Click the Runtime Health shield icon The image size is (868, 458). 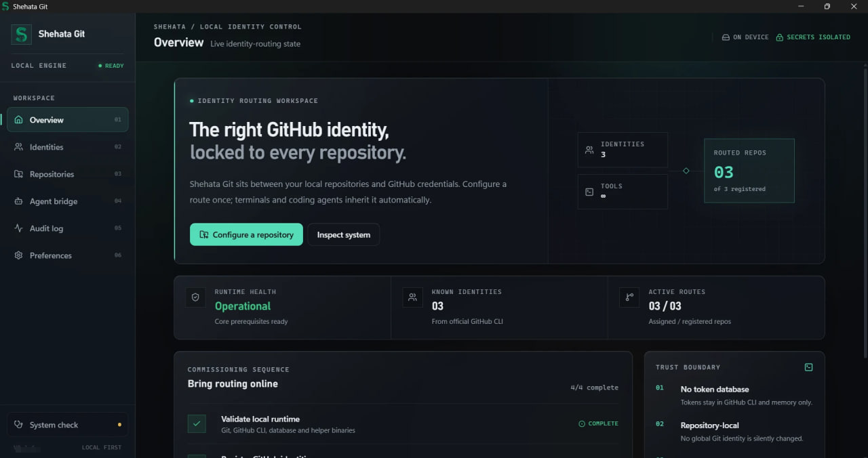195,297
